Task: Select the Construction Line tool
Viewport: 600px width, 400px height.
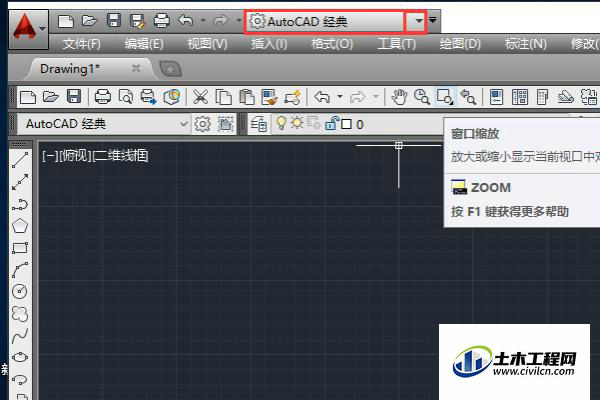Action: 20,182
